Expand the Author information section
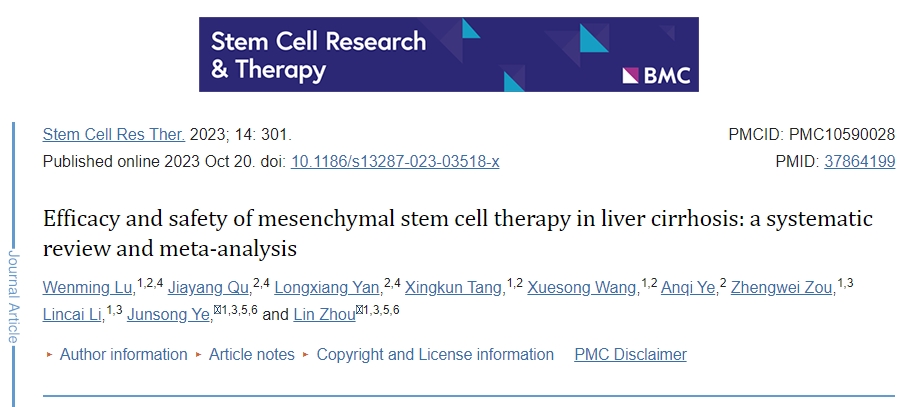 click(x=123, y=354)
